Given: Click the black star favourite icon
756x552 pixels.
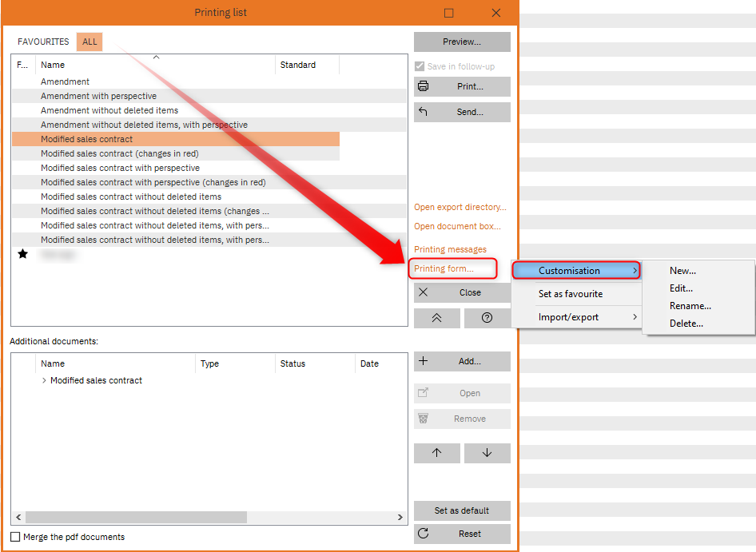Looking at the screenshot, I should [x=22, y=253].
